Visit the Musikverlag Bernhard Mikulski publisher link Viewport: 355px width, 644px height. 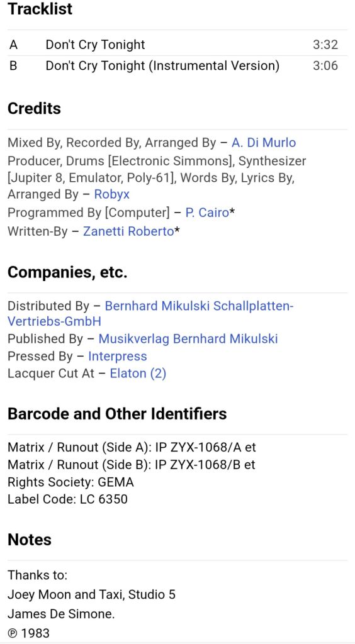(x=188, y=339)
